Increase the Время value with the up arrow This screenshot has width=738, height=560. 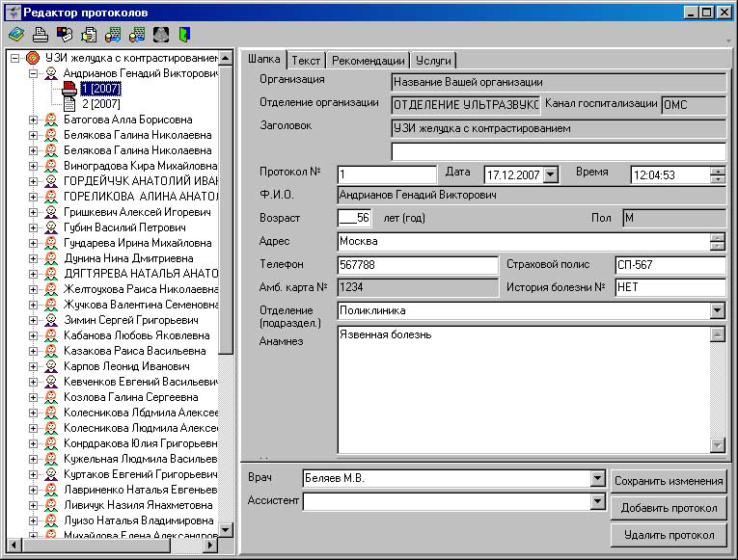(x=717, y=171)
